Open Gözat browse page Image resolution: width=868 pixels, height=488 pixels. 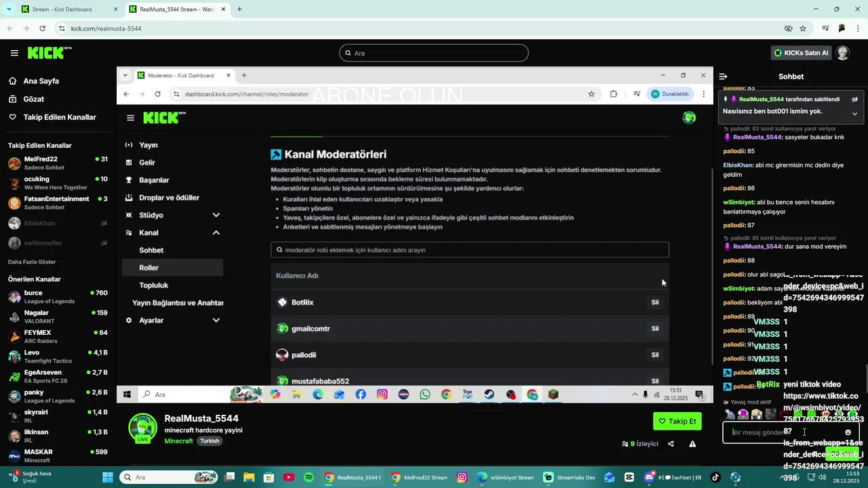point(33,99)
